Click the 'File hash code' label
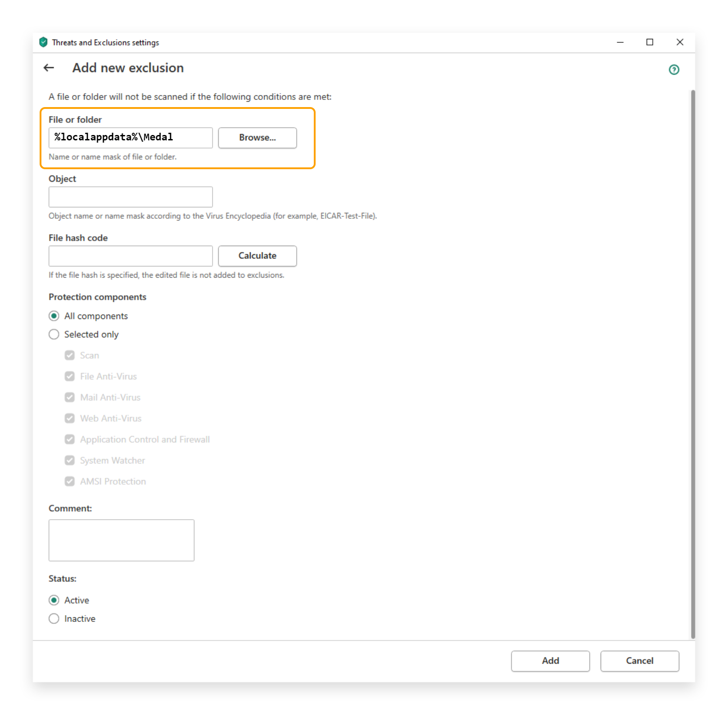 click(x=78, y=238)
